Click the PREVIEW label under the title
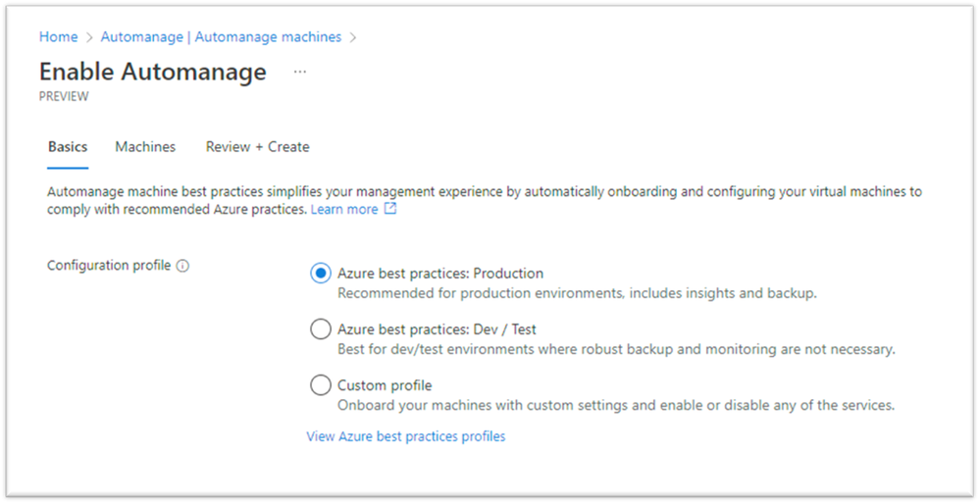 tap(64, 97)
